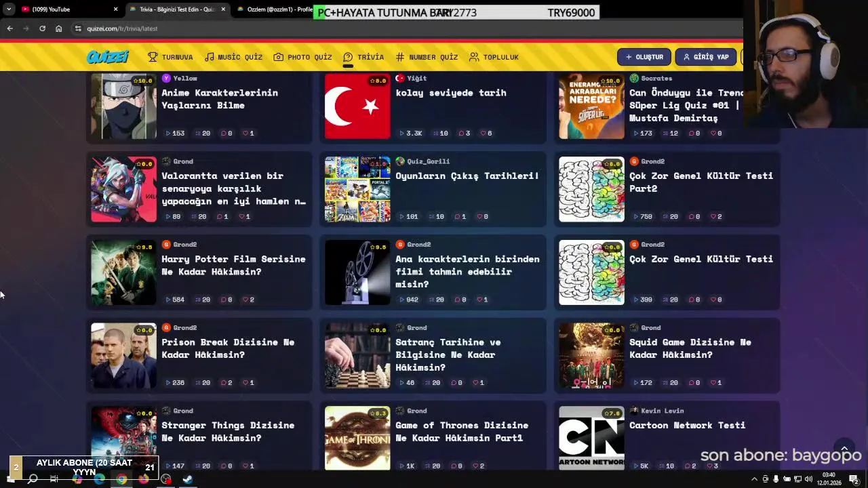Open the game covers collage thumbnail
Viewport: 868px width, 488px height.
pos(357,189)
